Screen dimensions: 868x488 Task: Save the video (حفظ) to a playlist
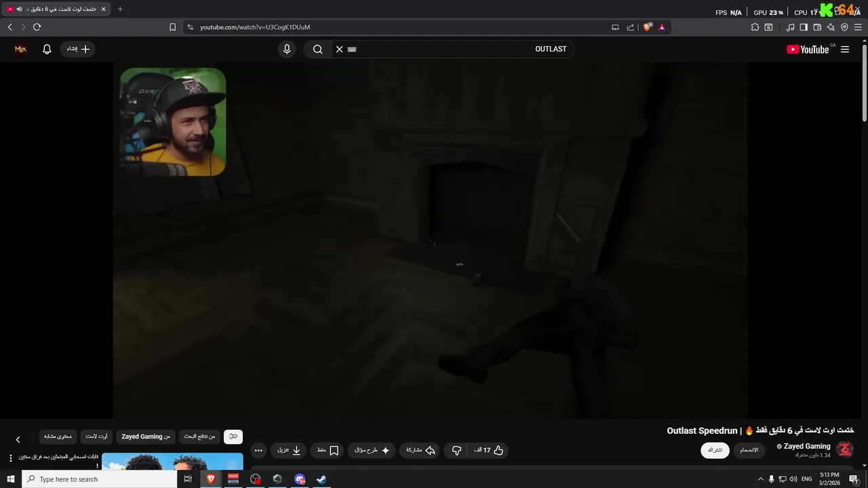(x=328, y=450)
